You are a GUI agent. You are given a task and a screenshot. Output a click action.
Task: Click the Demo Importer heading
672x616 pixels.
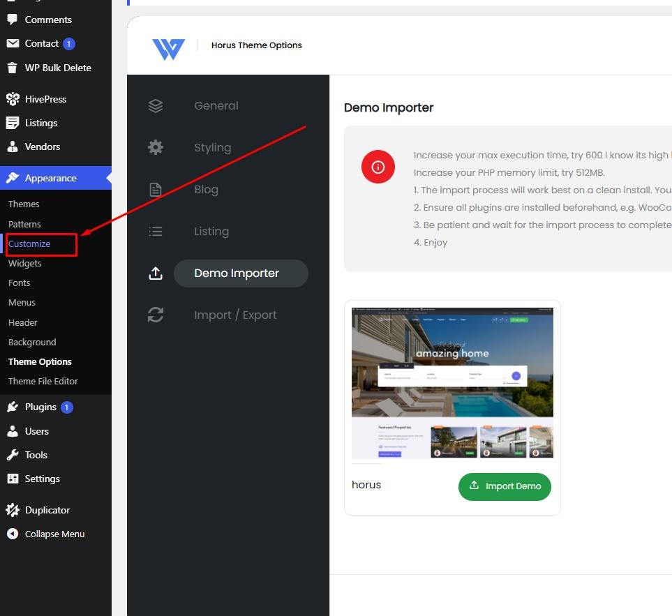[388, 107]
